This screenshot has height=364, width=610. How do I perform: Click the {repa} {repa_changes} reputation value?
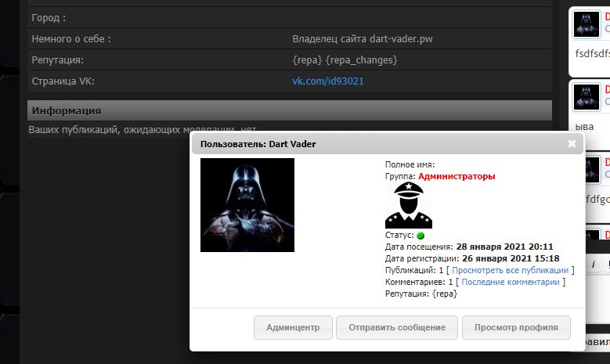point(345,60)
